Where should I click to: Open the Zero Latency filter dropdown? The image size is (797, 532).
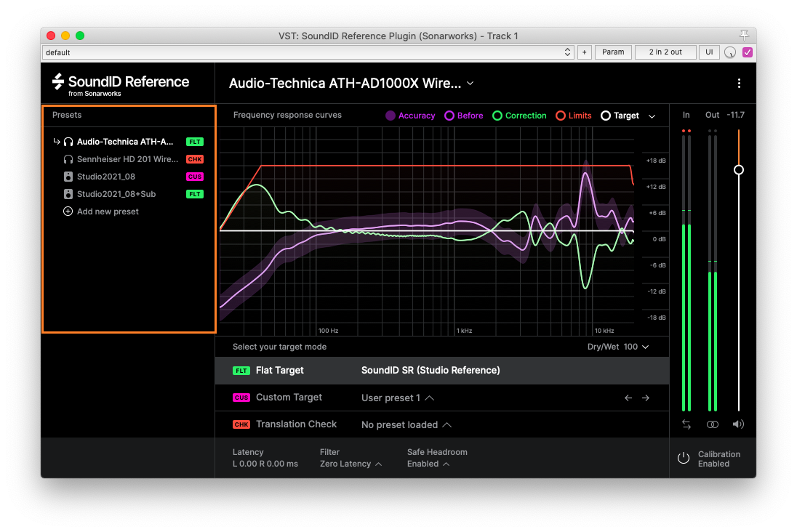pos(351,464)
